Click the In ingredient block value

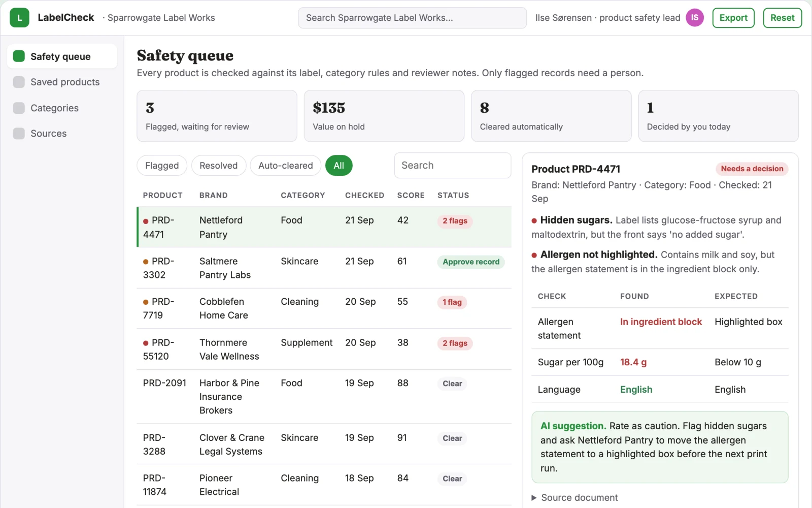click(661, 322)
